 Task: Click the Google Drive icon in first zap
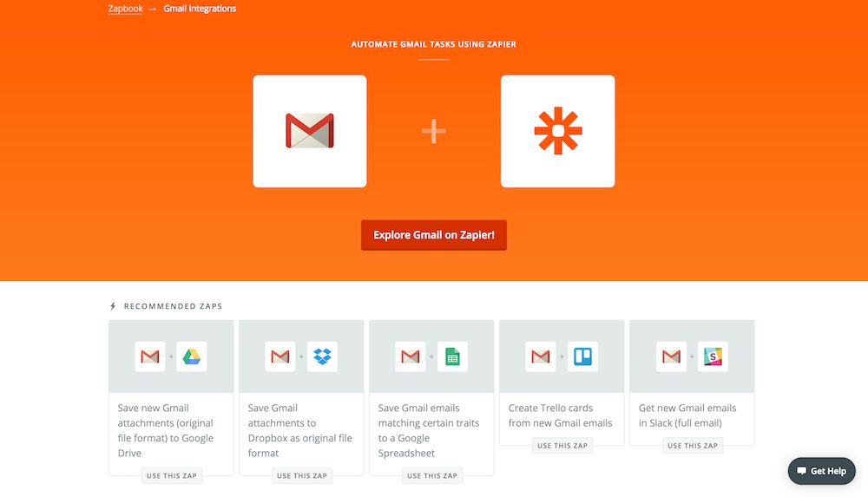point(192,356)
